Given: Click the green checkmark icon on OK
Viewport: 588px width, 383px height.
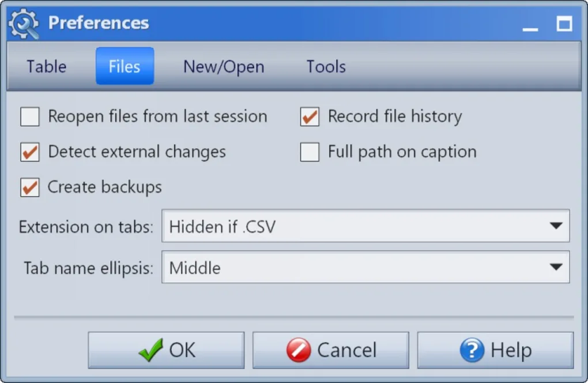Looking at the screenshot, I should (x=151, y=350).
